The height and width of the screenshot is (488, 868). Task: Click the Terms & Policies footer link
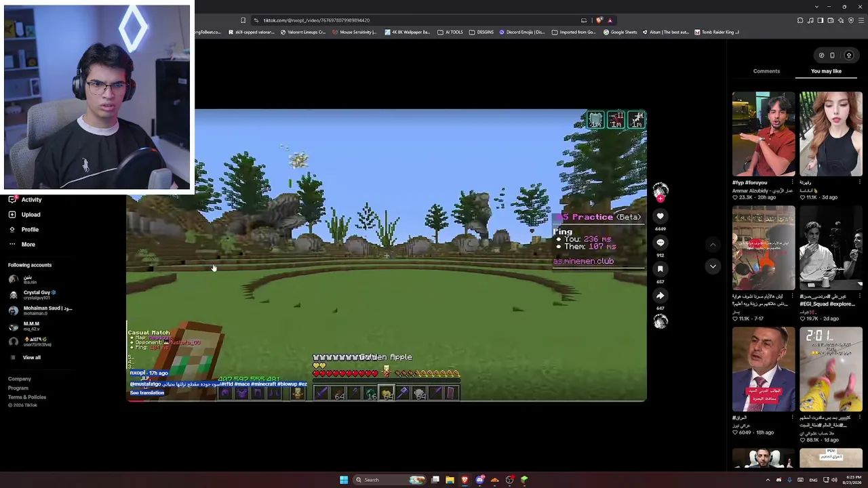point(27,397)
